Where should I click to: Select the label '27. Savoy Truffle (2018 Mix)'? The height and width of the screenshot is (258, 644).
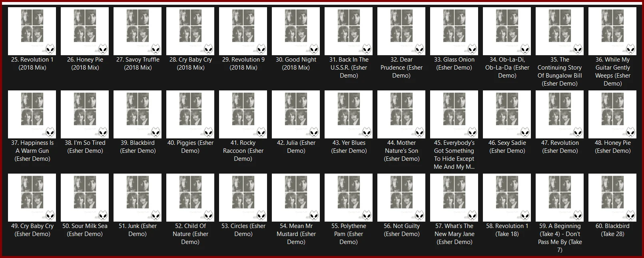(x=138, y=64)
